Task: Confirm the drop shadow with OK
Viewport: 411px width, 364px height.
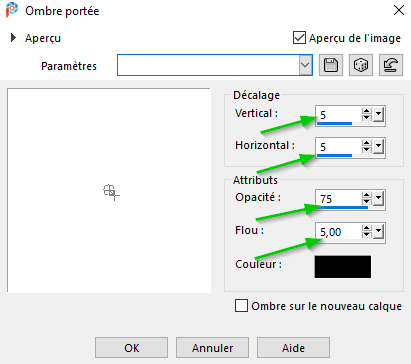Action: [x=131, y=348]
